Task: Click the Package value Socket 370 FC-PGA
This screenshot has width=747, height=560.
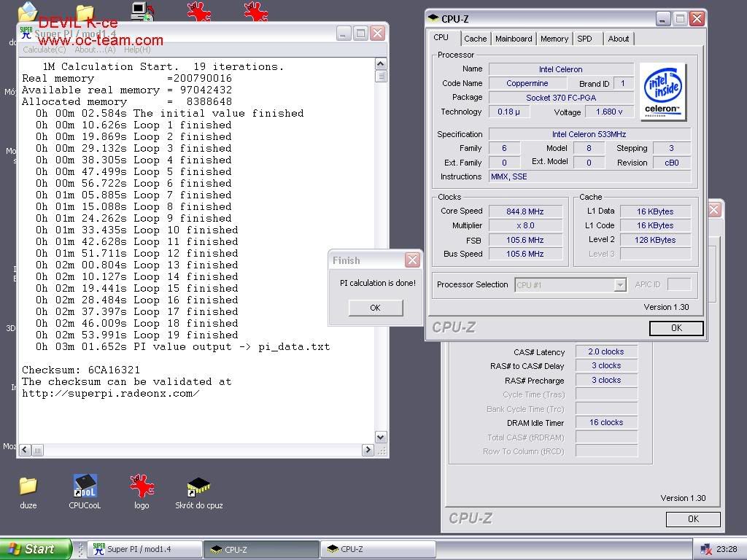Action: (561, 98)
